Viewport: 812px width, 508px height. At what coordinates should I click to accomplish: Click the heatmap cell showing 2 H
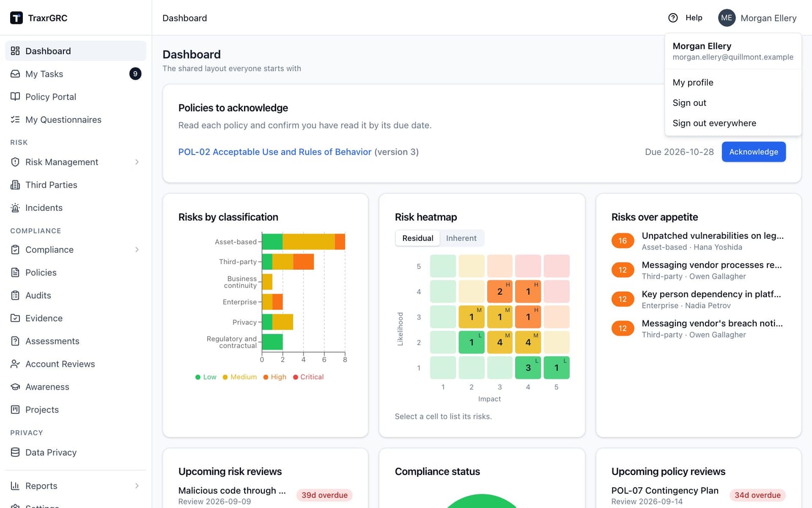(x=500, y=292)
